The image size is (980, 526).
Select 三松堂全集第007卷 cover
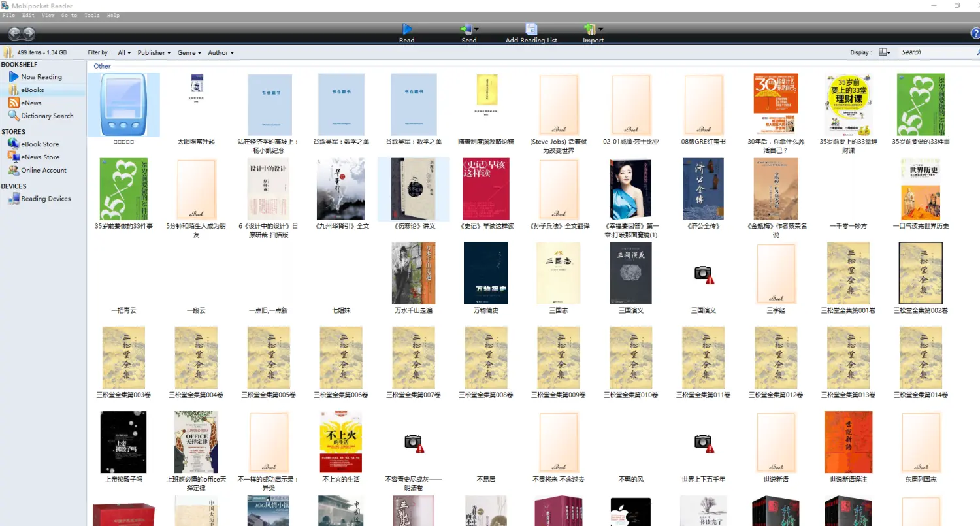pyautogui.click(x=414, y=357)
